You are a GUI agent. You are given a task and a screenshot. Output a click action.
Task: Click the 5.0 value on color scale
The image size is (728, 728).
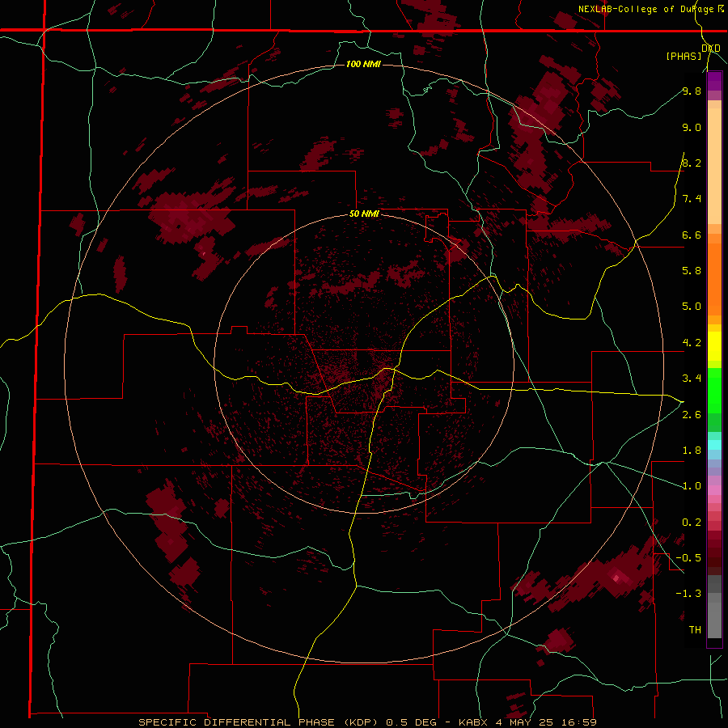(x=692, y=307)
